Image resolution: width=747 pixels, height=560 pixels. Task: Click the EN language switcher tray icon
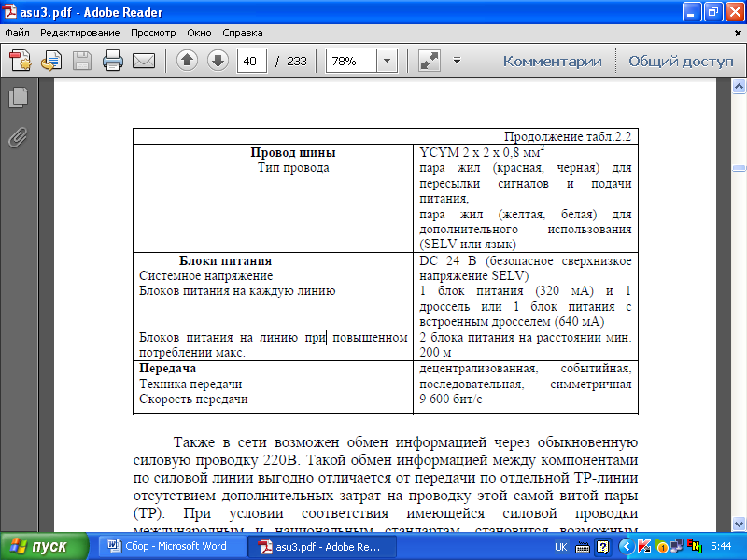click(695, 546)
